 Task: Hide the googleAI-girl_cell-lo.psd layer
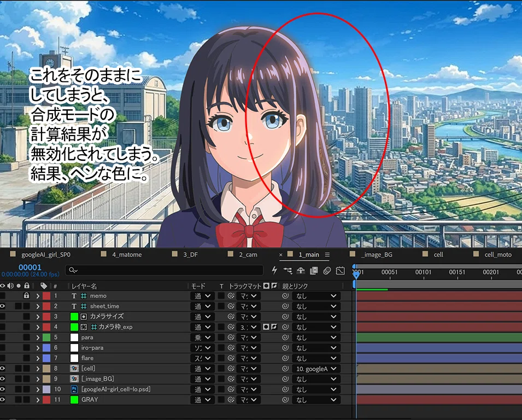pyautogui.click(x=3, y=389)
